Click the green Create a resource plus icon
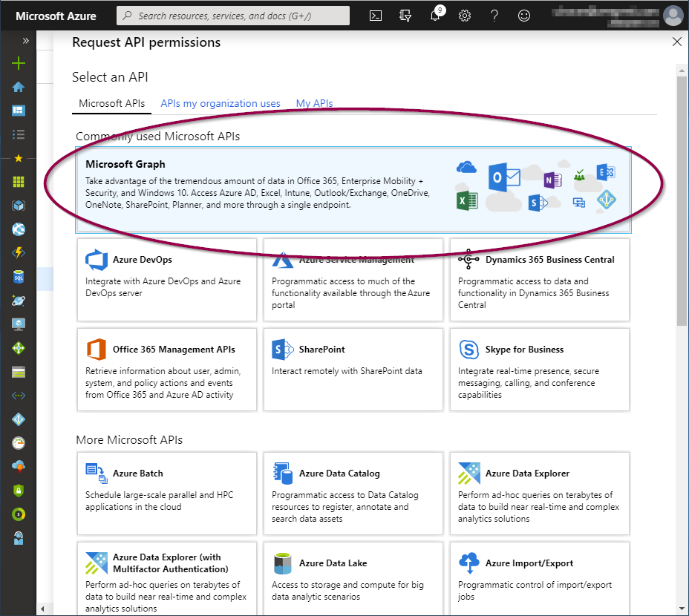 19,63
